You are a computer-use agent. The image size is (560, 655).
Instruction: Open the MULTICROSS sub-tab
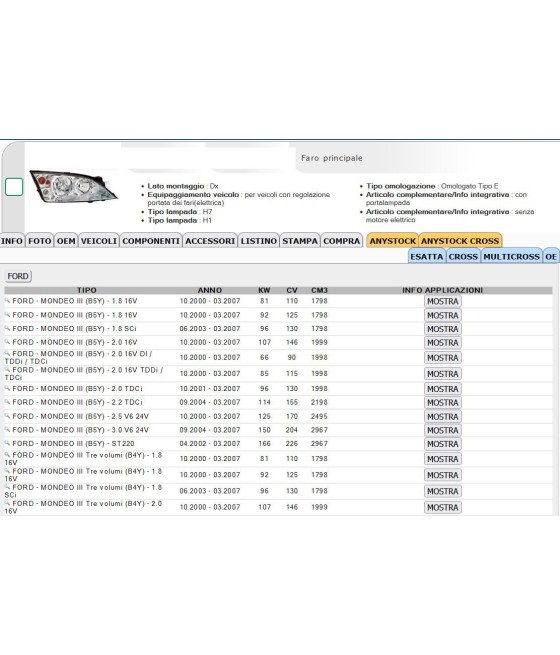point(511,256)
